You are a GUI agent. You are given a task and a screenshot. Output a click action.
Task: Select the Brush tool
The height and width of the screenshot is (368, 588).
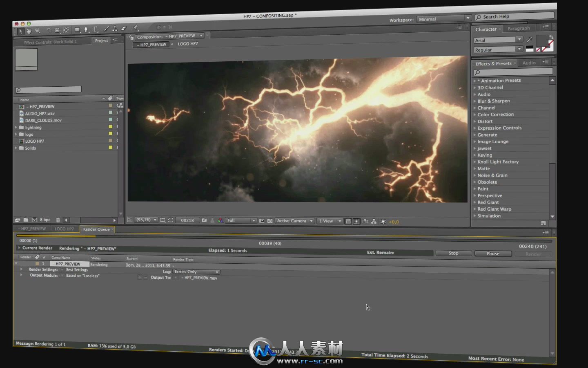point(106,29)
